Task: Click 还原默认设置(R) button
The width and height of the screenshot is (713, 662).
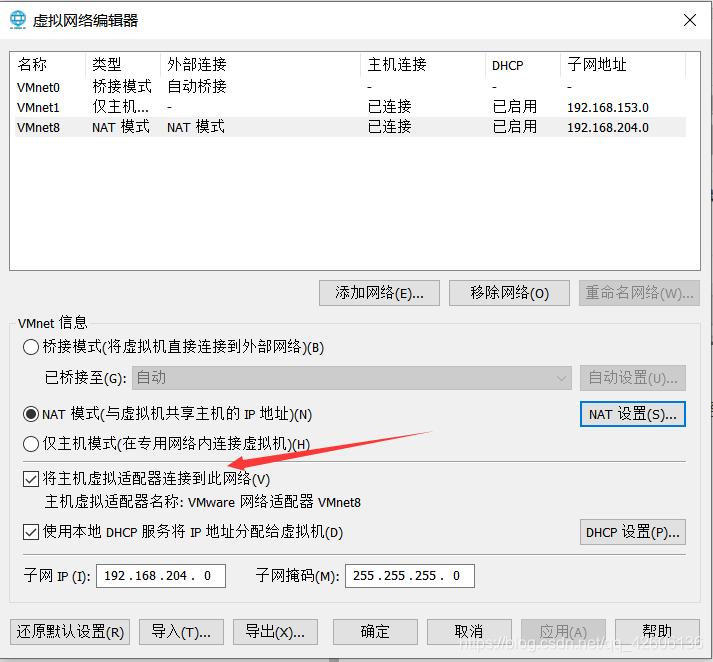Action: (x=70, y=632)
